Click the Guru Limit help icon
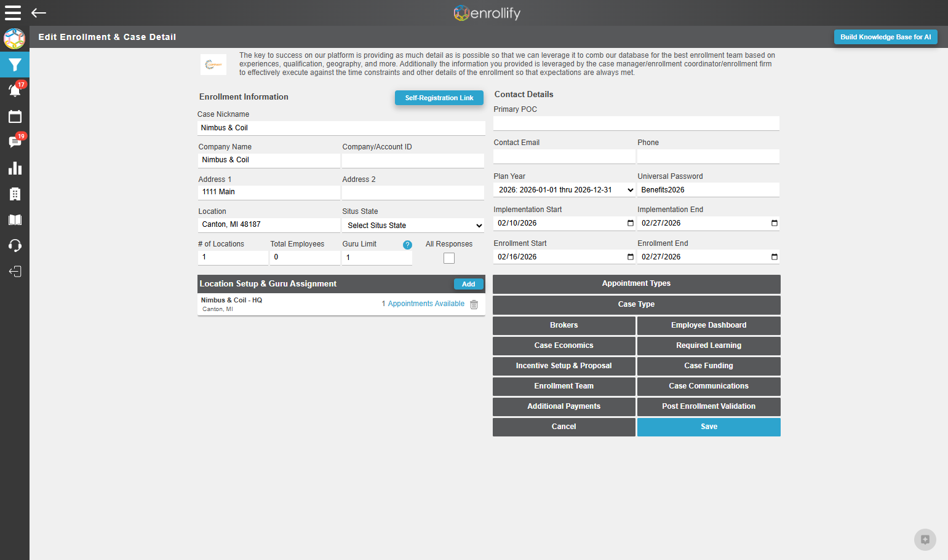 point(407,245)
